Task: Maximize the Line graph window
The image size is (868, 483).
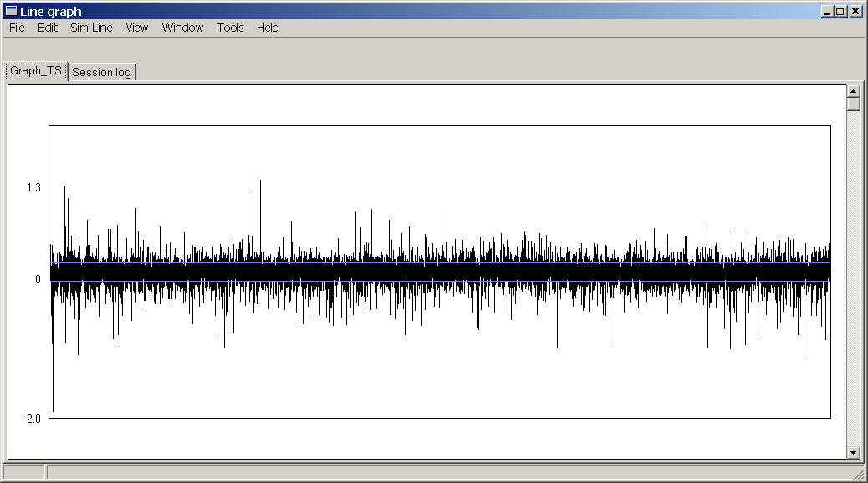Action: pyautogui.click(x=840, y=11)
